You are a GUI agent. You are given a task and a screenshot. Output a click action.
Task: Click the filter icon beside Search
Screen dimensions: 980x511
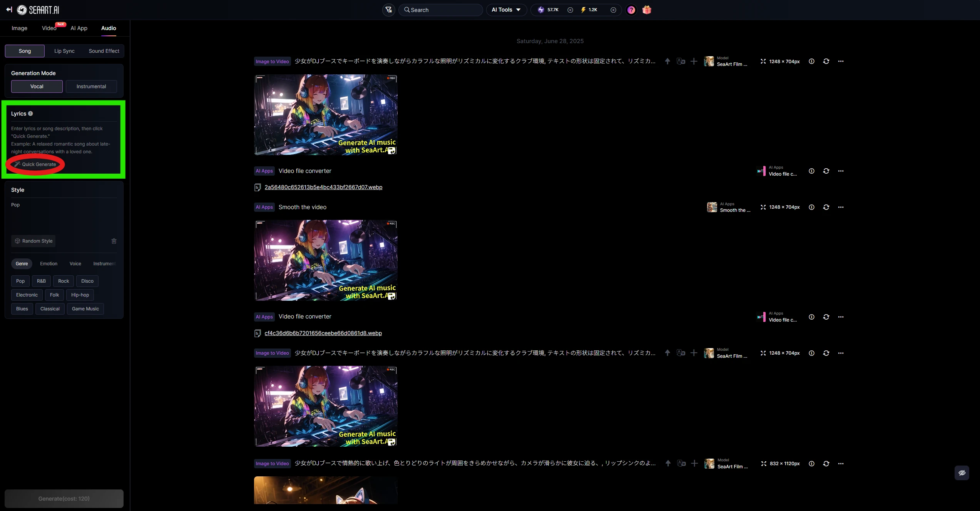(388, 10)
